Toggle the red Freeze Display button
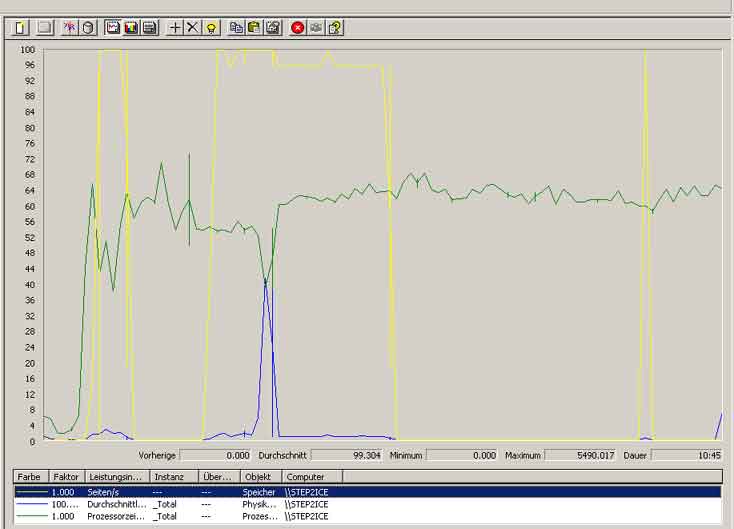This screenshot has width=734, height=529. point(297,28)
